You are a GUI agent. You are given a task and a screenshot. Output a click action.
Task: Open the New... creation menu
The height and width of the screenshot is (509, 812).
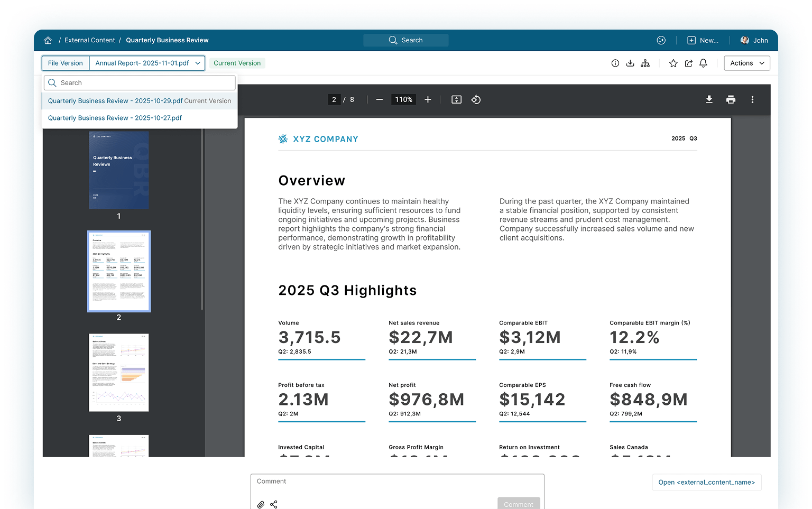click(702, 40)
